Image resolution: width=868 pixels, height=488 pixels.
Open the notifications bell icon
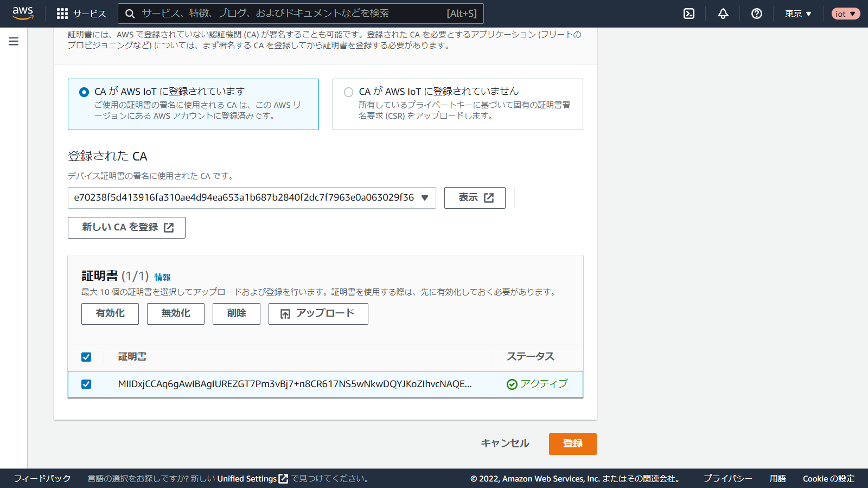723,14
